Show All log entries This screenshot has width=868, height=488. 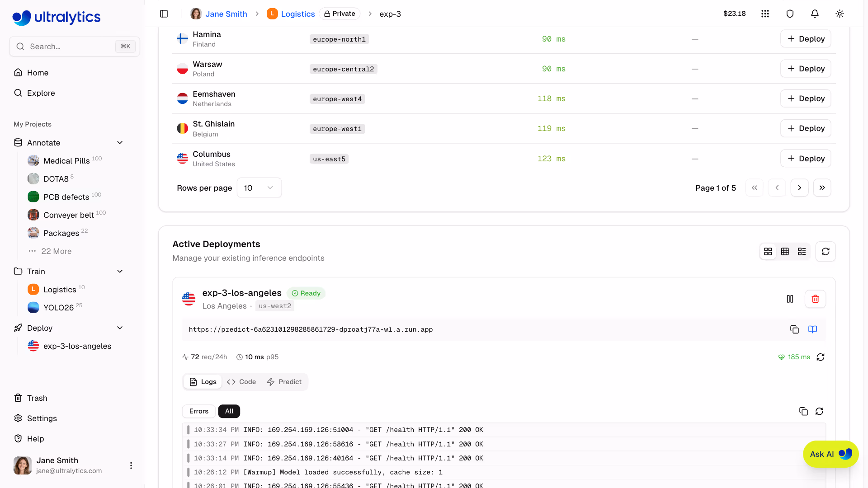point(229,411)
